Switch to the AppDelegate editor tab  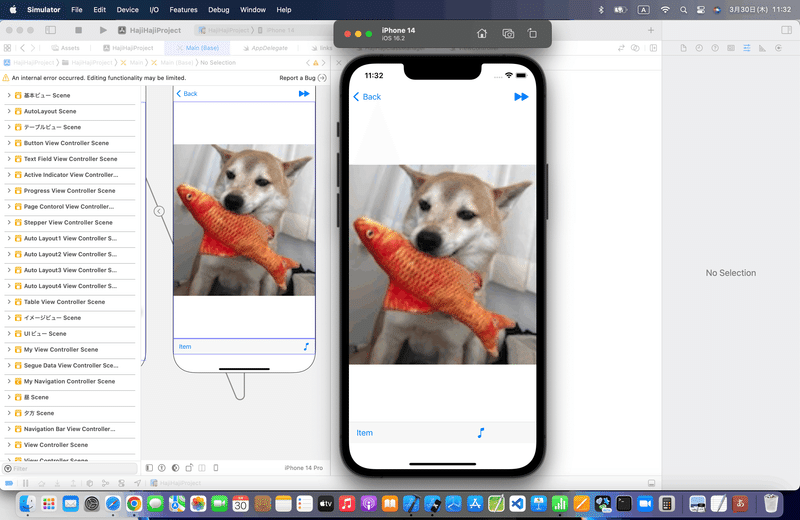click(265, 48)
